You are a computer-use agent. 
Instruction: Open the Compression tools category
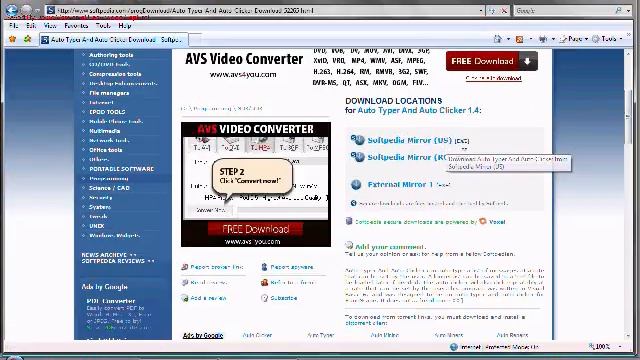(x=115, y=74)
